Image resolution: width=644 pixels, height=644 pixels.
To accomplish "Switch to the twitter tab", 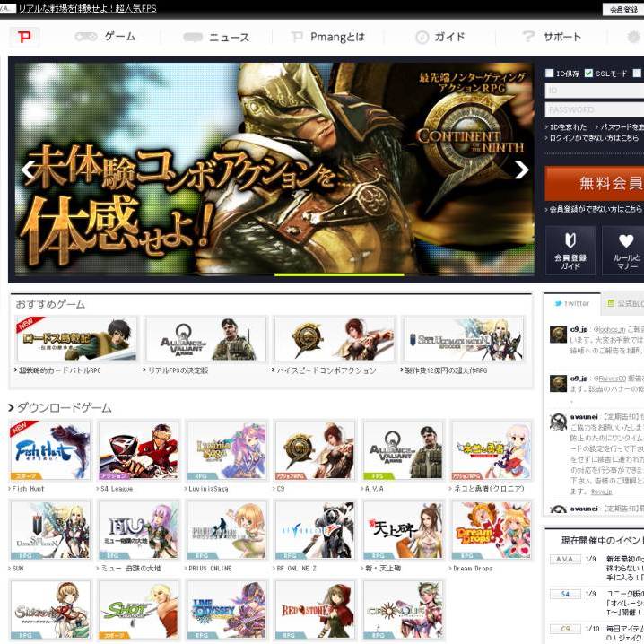I will (x=571, y=303).
